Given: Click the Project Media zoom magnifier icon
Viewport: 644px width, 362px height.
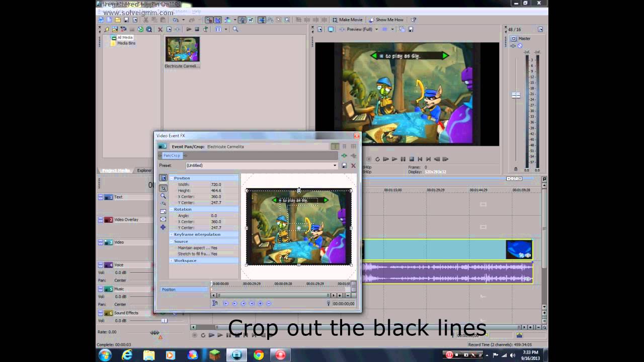Looking at the screenshot, I should tap(235, 30).
